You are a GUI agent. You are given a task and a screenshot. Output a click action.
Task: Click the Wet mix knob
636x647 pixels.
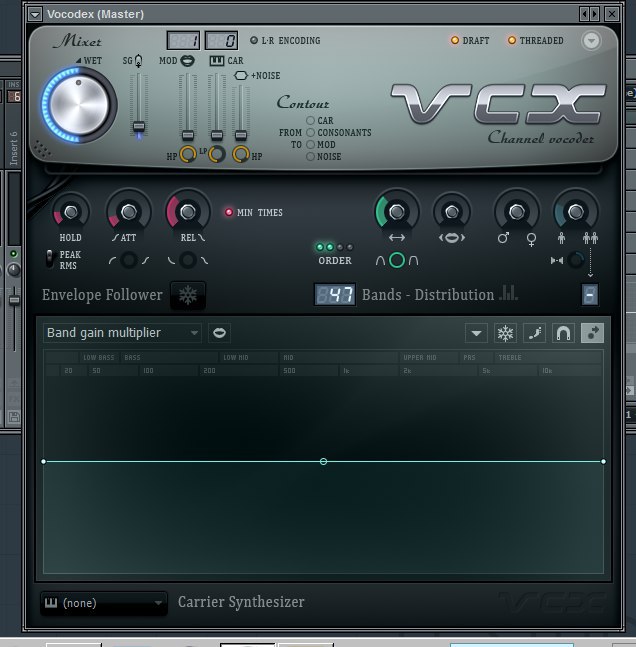79,105
